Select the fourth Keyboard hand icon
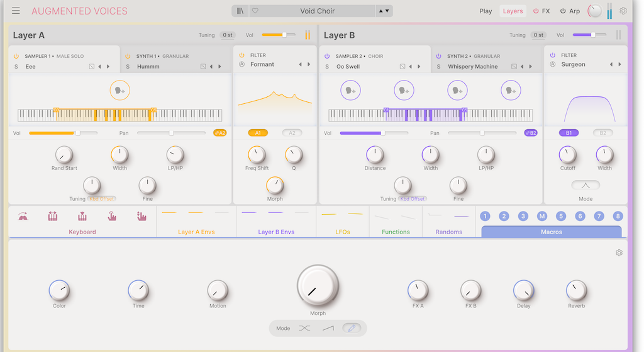 click(x=112, y=216)
